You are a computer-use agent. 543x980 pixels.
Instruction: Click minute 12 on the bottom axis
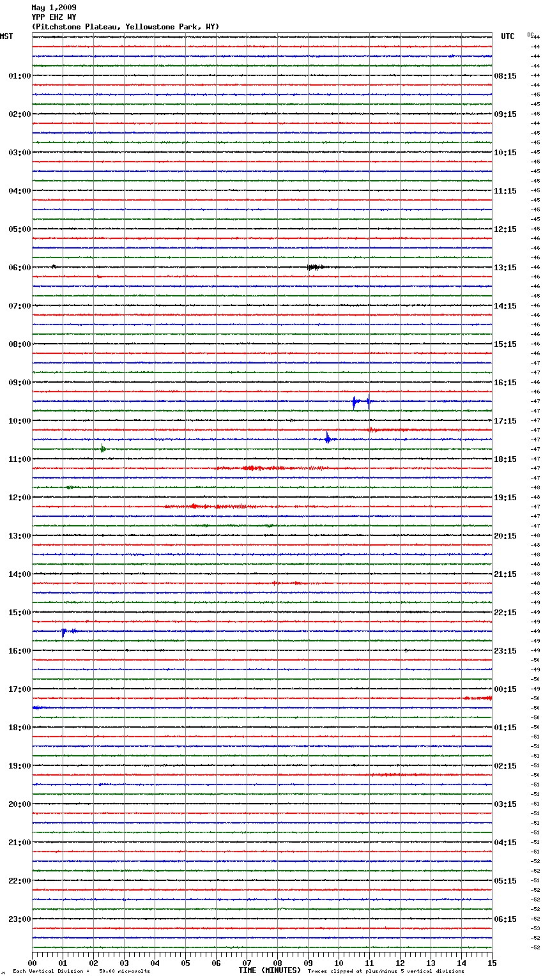click(400, 963)
